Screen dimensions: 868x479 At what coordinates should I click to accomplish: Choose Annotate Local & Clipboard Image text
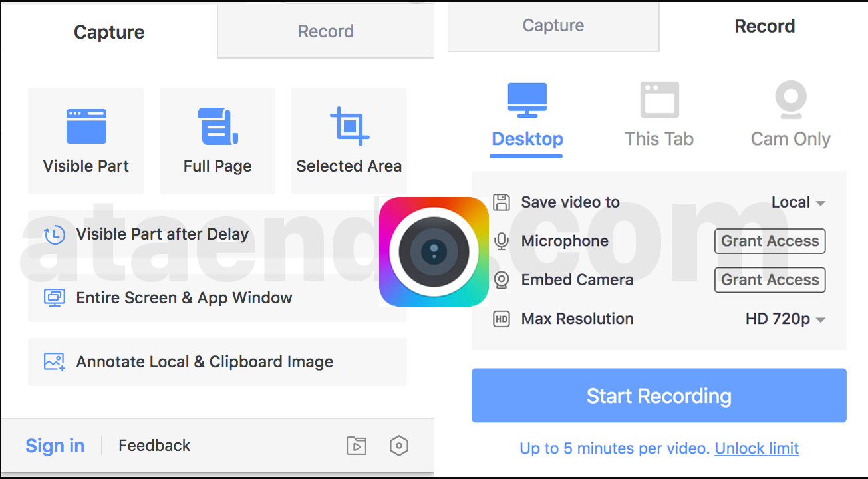point(205,362)
